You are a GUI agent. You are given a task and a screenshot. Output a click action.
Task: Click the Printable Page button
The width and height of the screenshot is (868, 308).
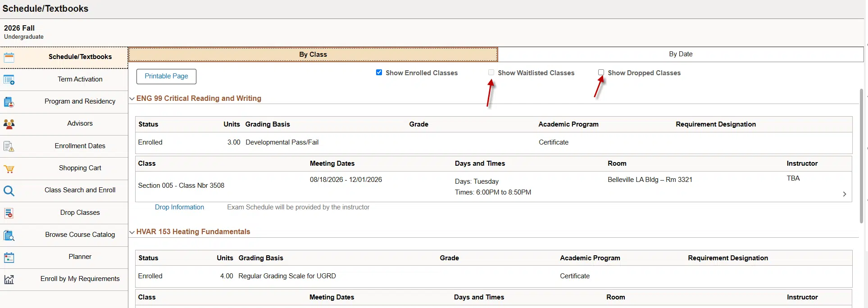coord(166,76)
